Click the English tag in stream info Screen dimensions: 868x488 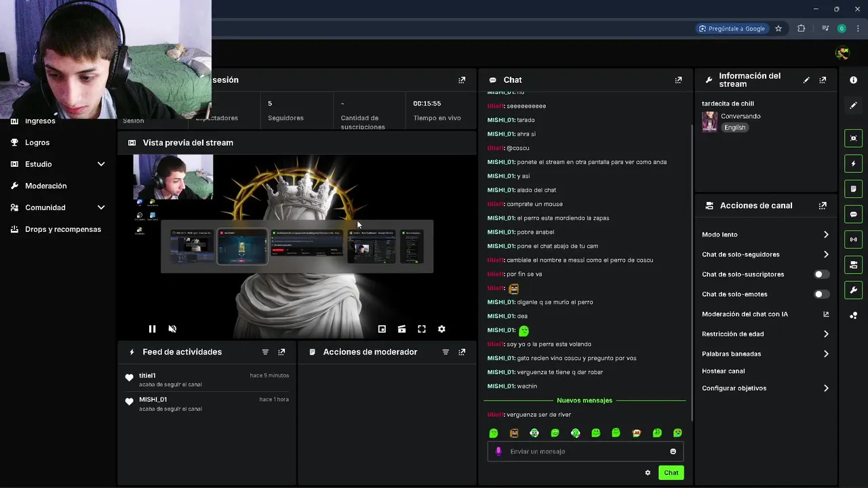click(x=734, y=127)
